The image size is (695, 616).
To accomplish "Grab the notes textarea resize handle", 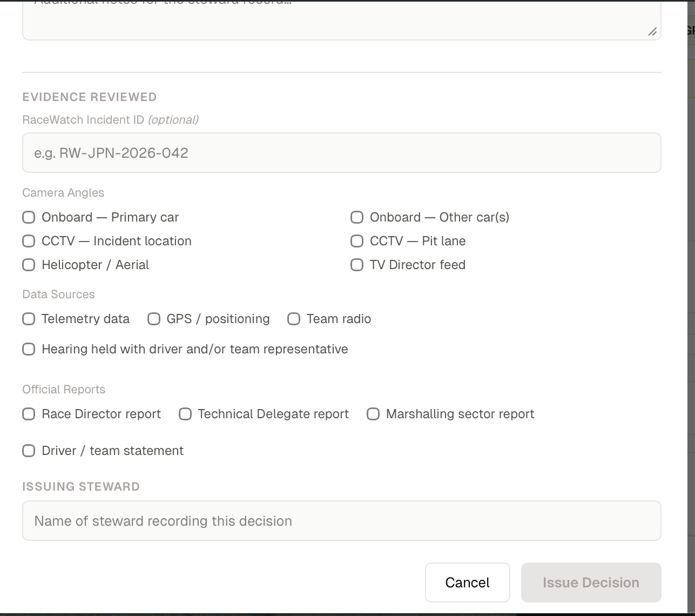I will [652, 32].
